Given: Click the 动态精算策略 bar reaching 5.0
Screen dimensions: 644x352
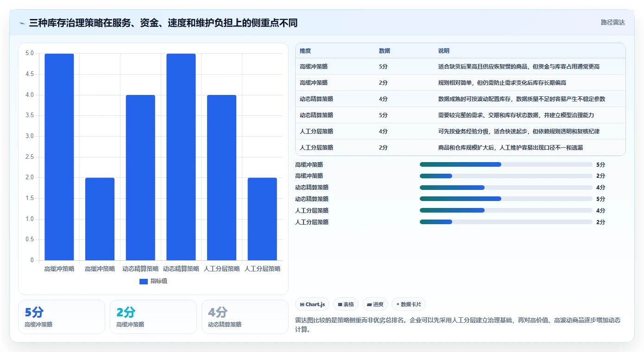Looking at the screenshot, I should pos(181,157).
